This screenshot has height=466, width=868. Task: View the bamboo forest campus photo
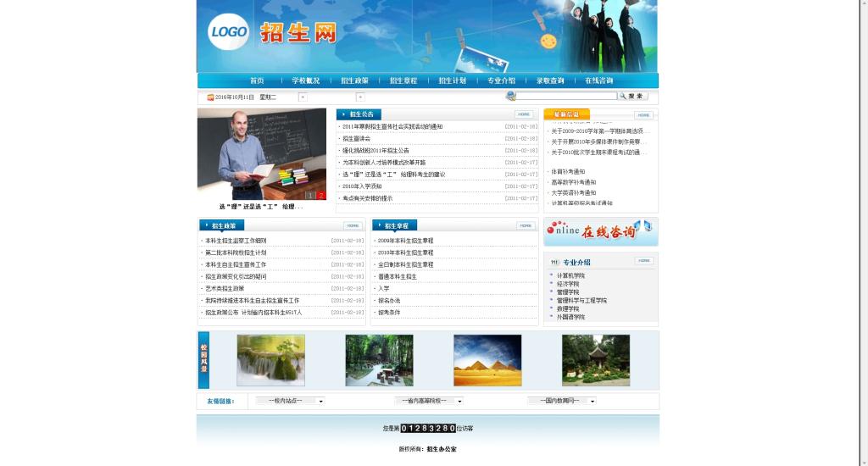(379, 360)
